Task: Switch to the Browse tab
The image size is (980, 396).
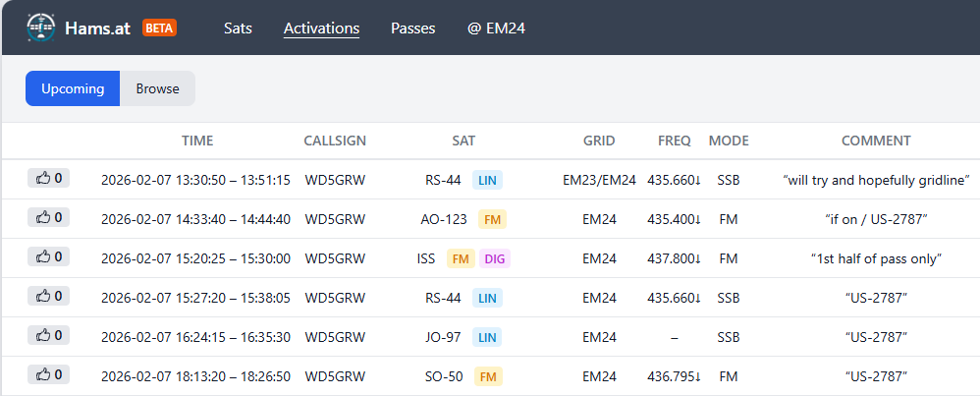Action: [x=157, y=88]
